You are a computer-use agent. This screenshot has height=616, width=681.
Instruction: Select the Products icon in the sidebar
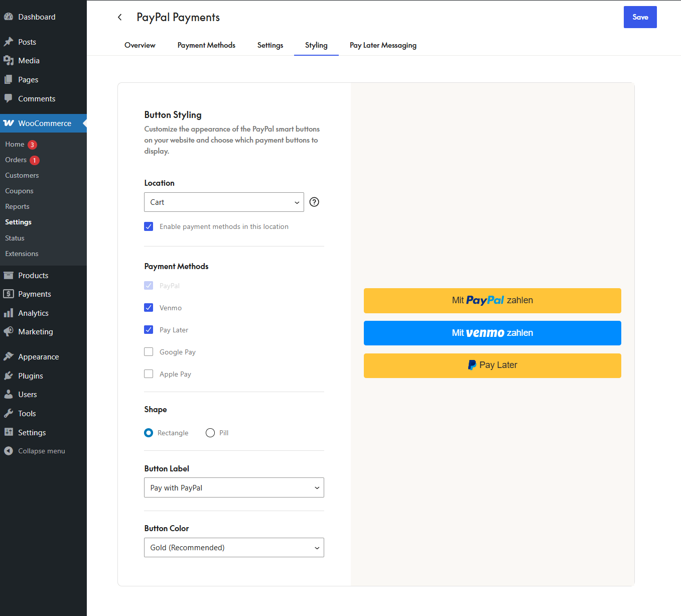point(10,275)
